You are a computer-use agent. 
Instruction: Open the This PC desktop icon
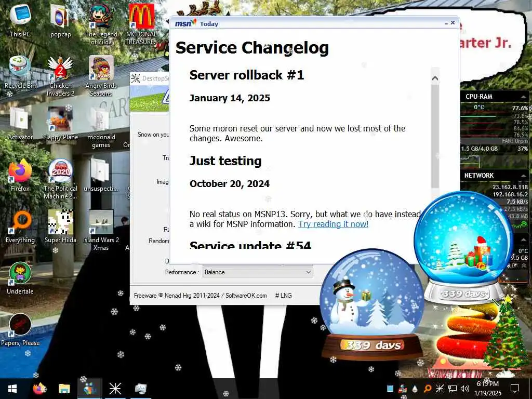point(20,20)
